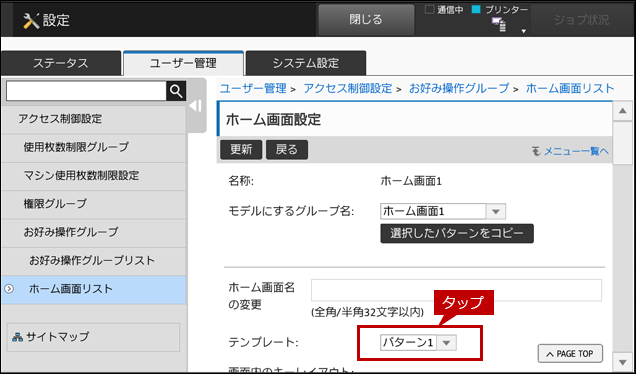
Task: Switch to the システム設定 tab
Action: pyautogui.click(x=306, y=63)
